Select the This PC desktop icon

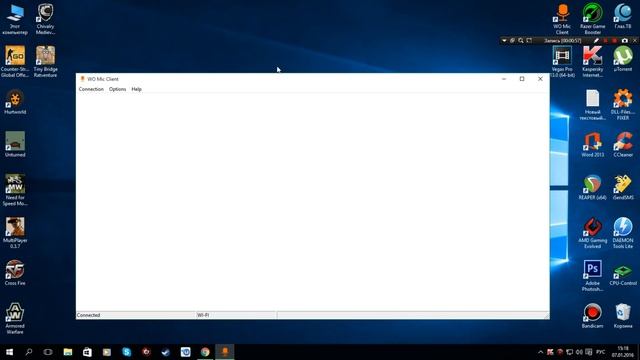pos(15,19)
